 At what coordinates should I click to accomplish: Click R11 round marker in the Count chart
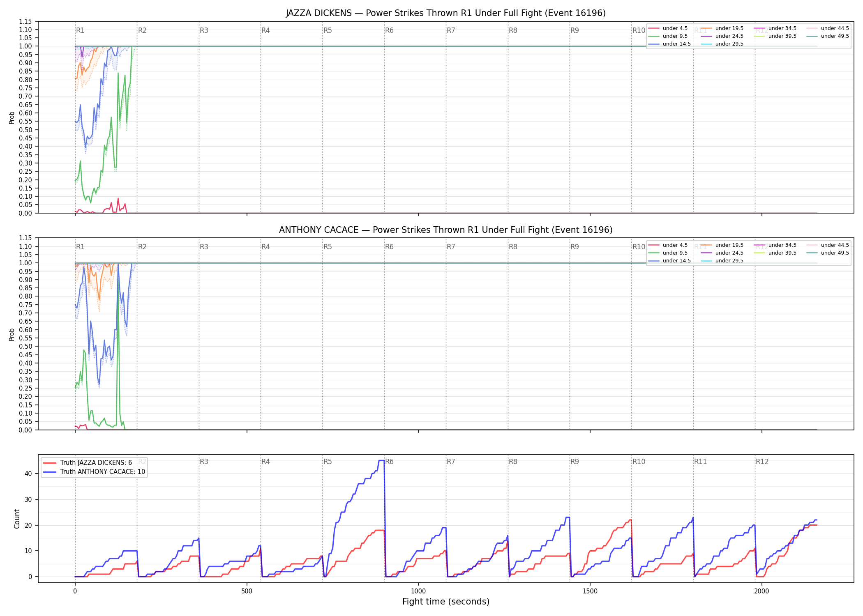pyautogui.click(x=701, y=462)
